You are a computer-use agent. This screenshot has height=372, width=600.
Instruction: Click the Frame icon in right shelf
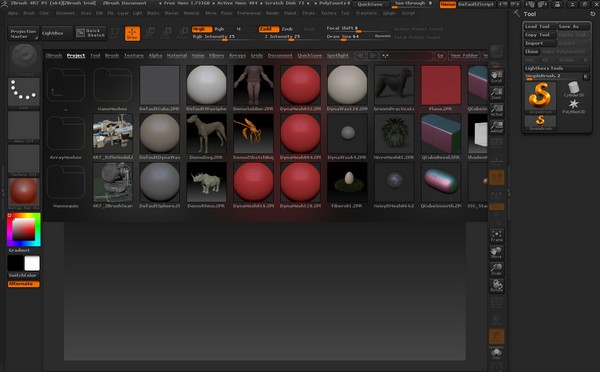coord(497,236)
